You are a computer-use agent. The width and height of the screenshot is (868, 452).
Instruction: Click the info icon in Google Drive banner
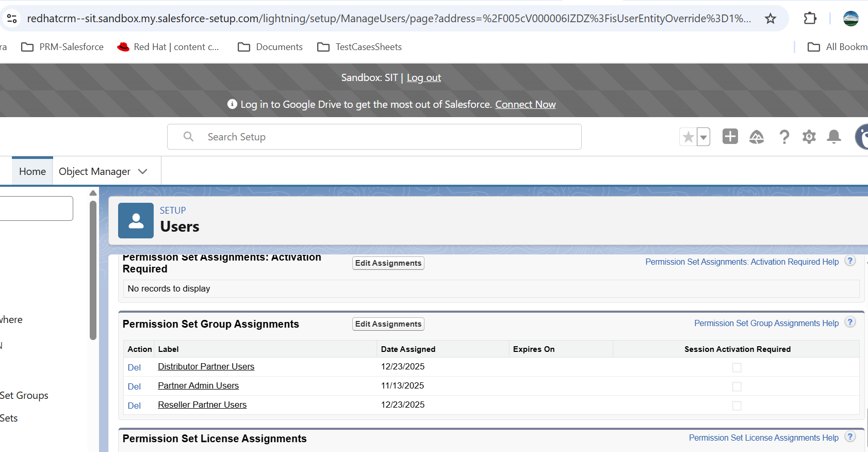232,104
